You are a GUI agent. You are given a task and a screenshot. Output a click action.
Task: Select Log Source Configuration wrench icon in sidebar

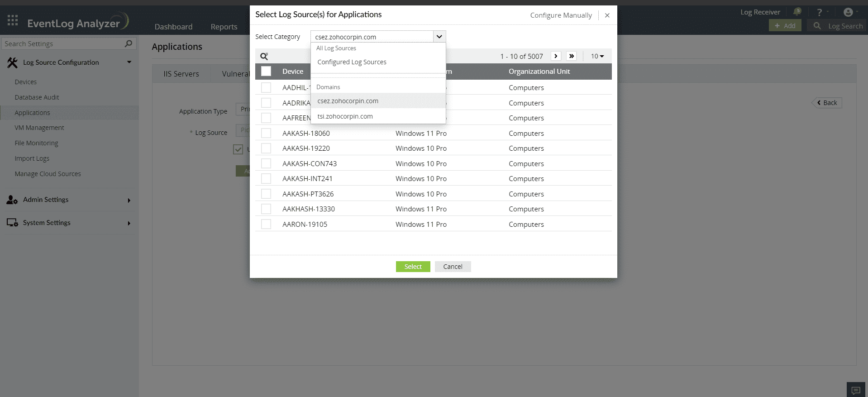(13, 62)
